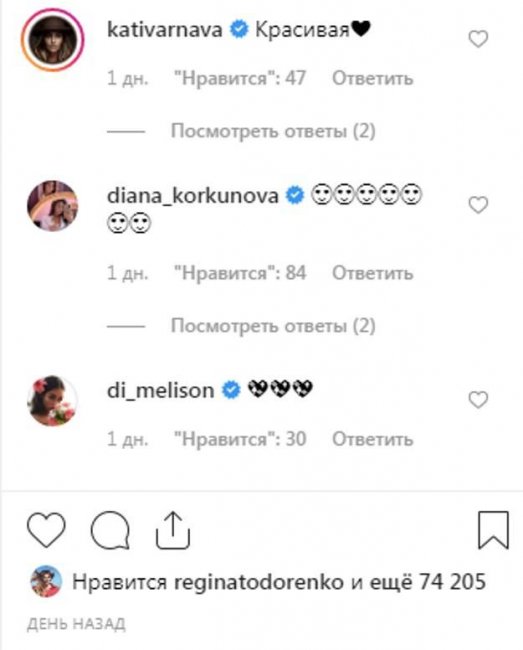
Task: Like di_melison's comment heart
Action: 478,400
